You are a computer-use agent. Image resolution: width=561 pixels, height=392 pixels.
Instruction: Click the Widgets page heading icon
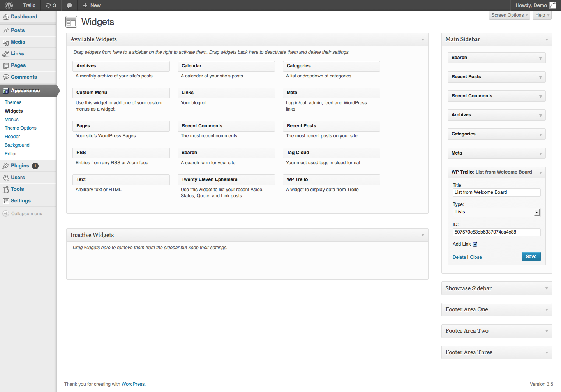[71, 22]
